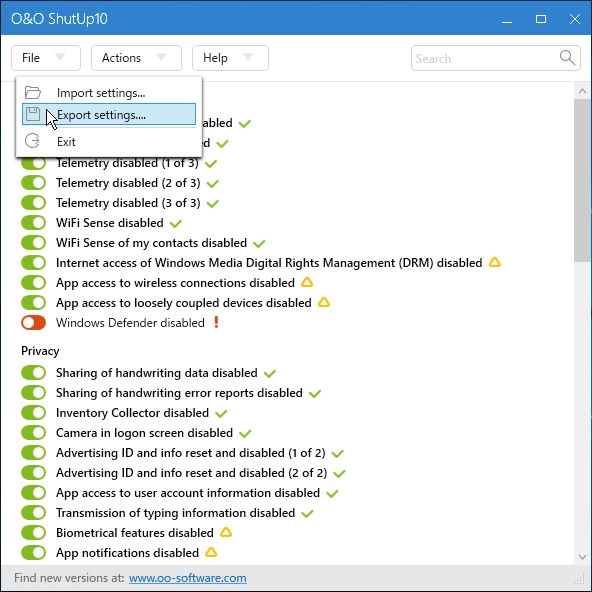Click the green checkmark beside Telemetry disabled (2 of 3)
This screenshot has height=592, width=592.
[x=213, y=183]
